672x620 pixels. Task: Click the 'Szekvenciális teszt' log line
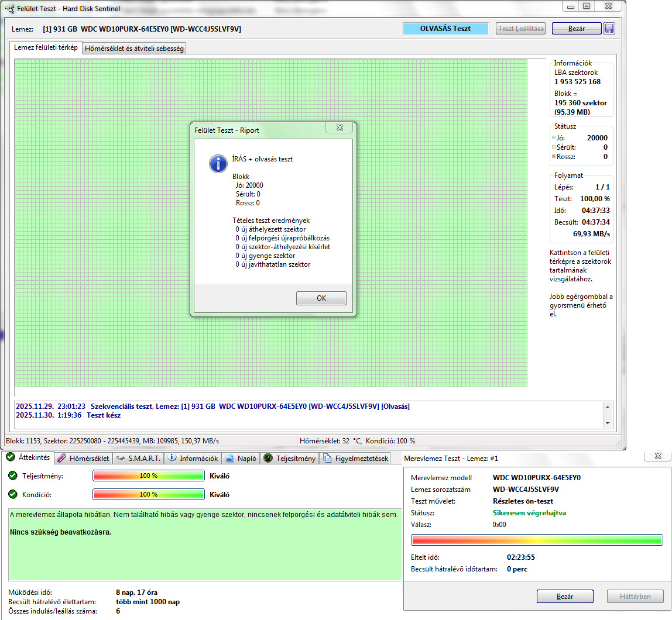(212, 407)
